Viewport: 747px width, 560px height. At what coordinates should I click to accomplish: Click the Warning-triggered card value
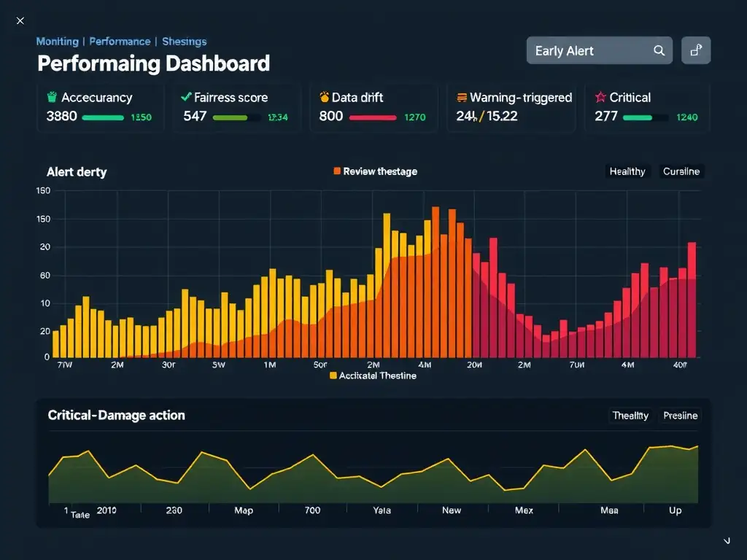click(487, 116)
